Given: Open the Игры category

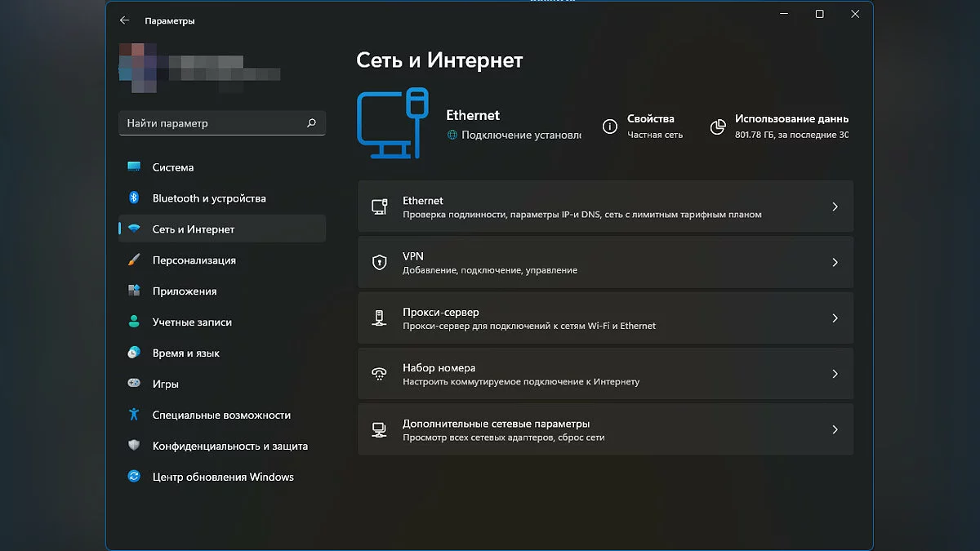Looking at the screenshot, I should [x=222, y=384].
